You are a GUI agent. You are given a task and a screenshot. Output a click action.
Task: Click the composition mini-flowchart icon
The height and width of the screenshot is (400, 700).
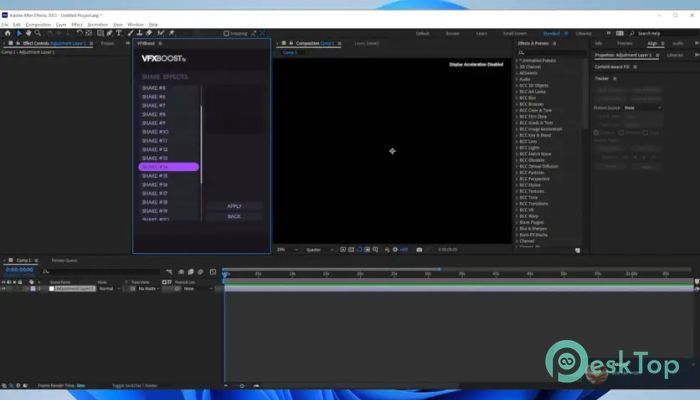(169, 271)
